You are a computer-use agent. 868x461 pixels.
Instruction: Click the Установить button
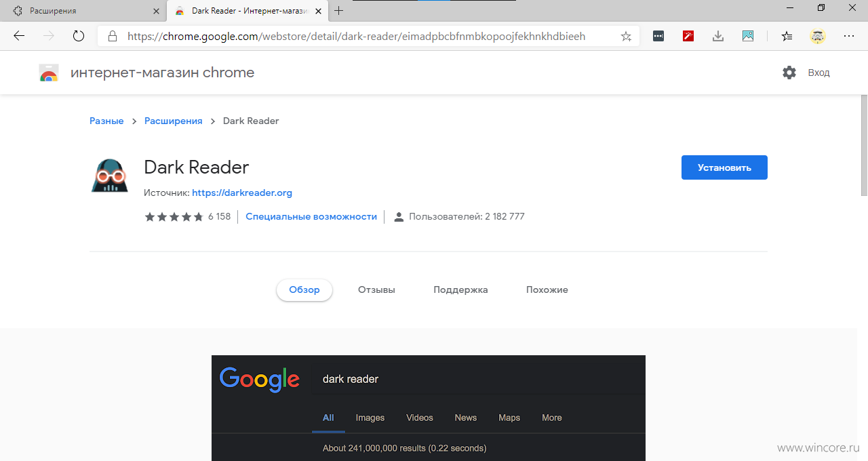coord(724,167)
